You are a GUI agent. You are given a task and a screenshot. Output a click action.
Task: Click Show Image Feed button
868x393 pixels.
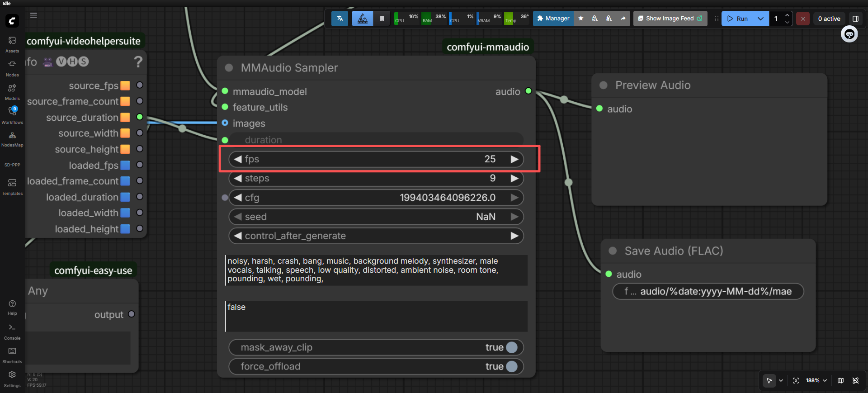(670, 19)
